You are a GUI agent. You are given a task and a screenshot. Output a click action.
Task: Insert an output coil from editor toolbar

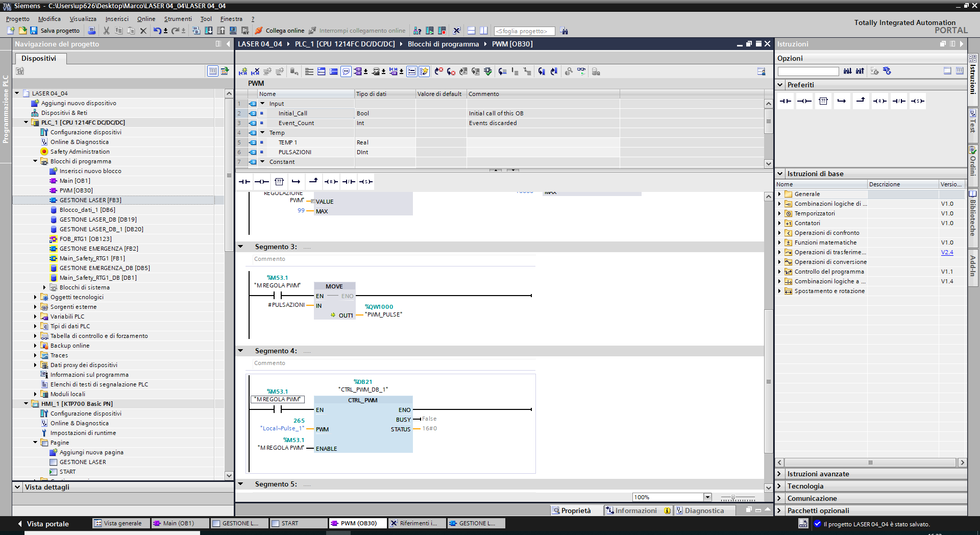pyautogui.click(x=262, y=182)
